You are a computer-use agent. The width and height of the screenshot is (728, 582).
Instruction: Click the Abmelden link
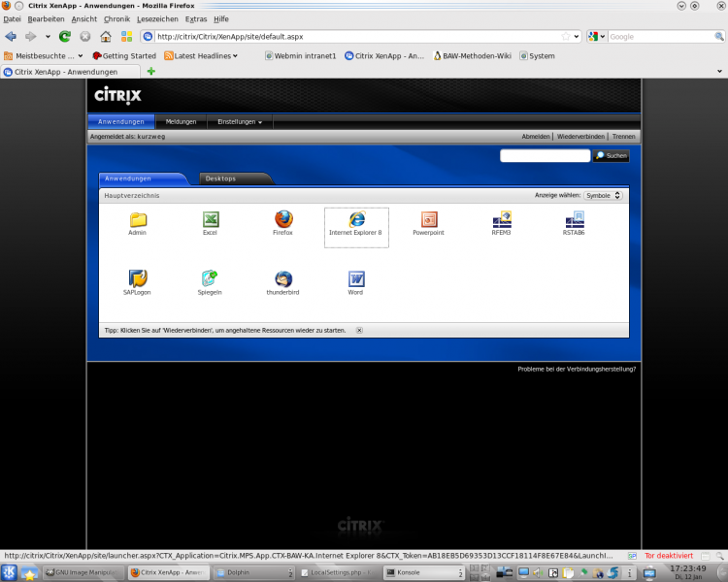535,137
